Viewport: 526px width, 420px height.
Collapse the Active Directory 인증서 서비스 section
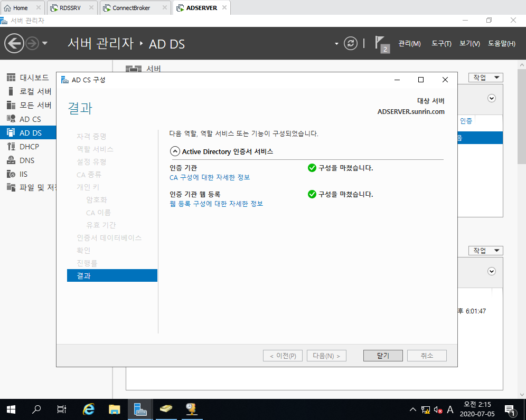click(x=175, y=151)
